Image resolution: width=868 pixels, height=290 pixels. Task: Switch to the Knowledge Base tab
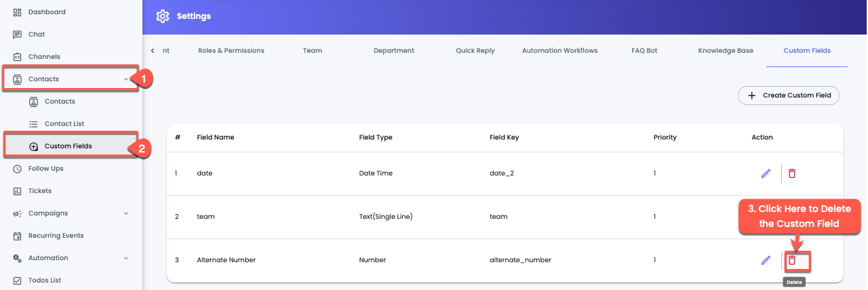click(x=725, y=51)
